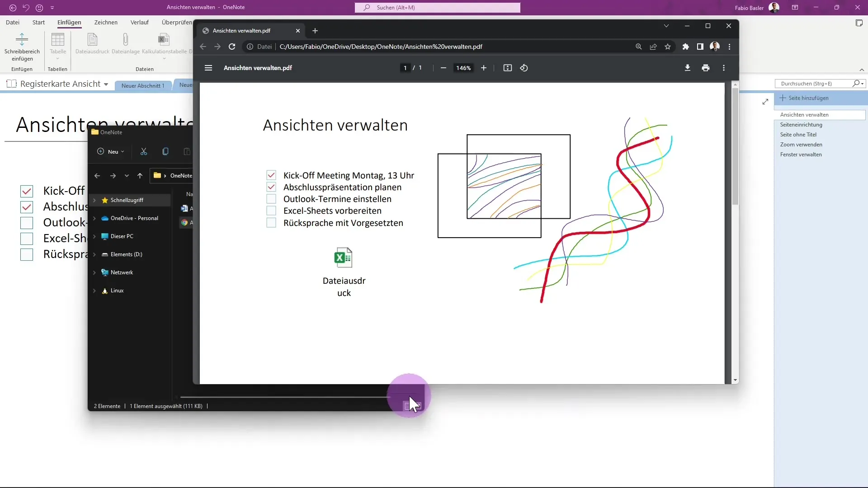Viewport: 868px width, 488px height.
Task: Click the browser zoom magnifier icon
Action: 639,47
